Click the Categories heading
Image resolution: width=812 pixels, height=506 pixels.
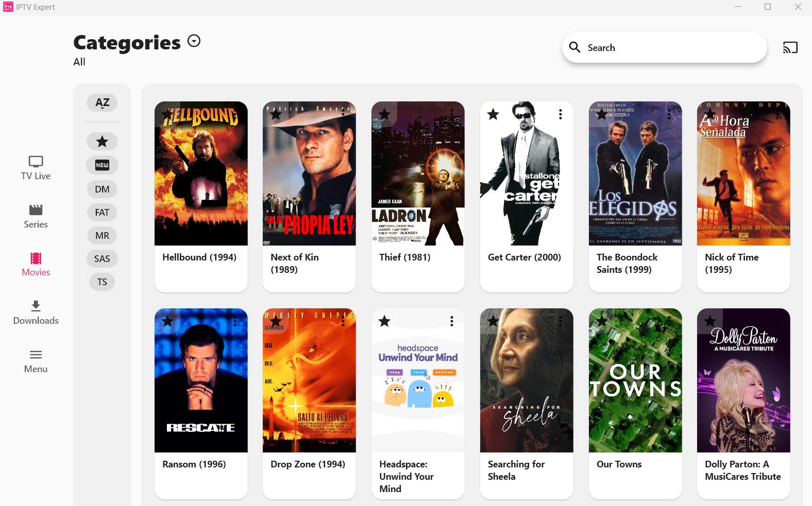[127, 42]
